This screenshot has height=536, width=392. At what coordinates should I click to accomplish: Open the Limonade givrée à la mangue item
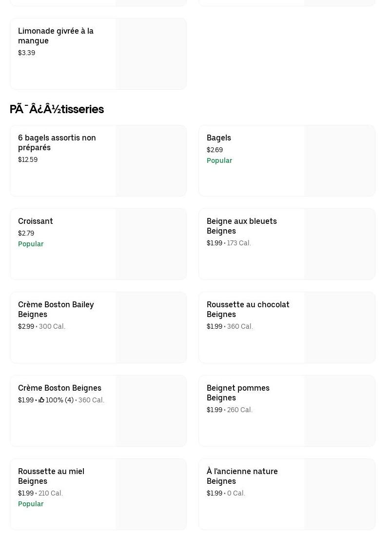pos(56,36)
